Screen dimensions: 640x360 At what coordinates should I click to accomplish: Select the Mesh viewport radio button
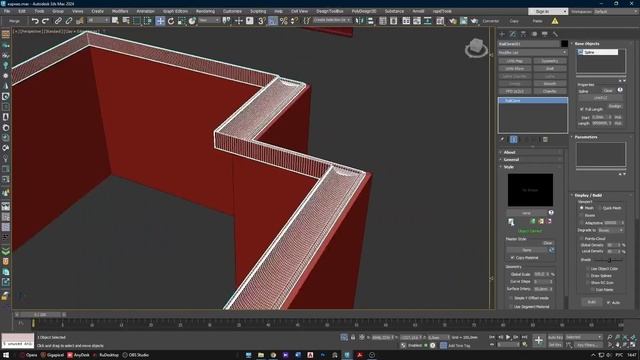coord(582,208)
